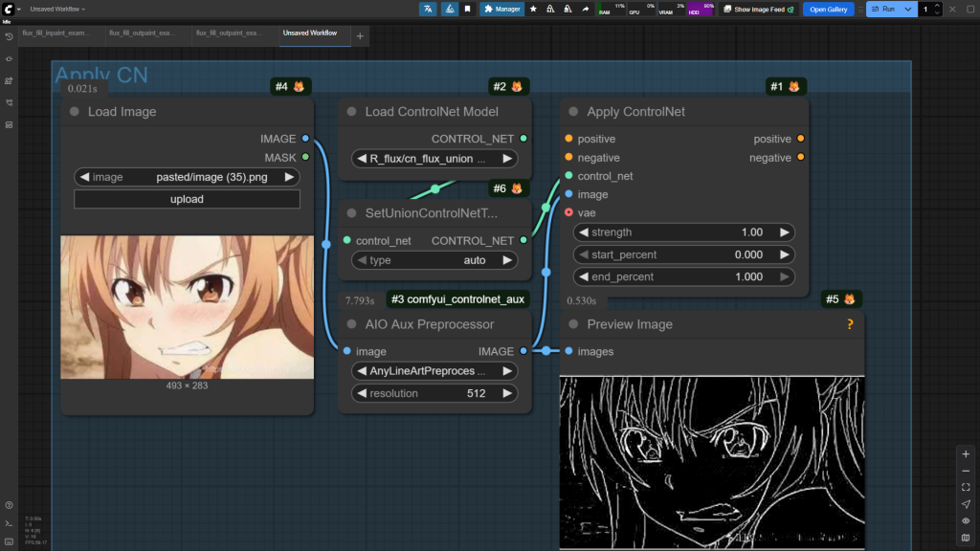Toggle link visibility eye icon
Screen dimensions: 980x551
pos(966,520)
